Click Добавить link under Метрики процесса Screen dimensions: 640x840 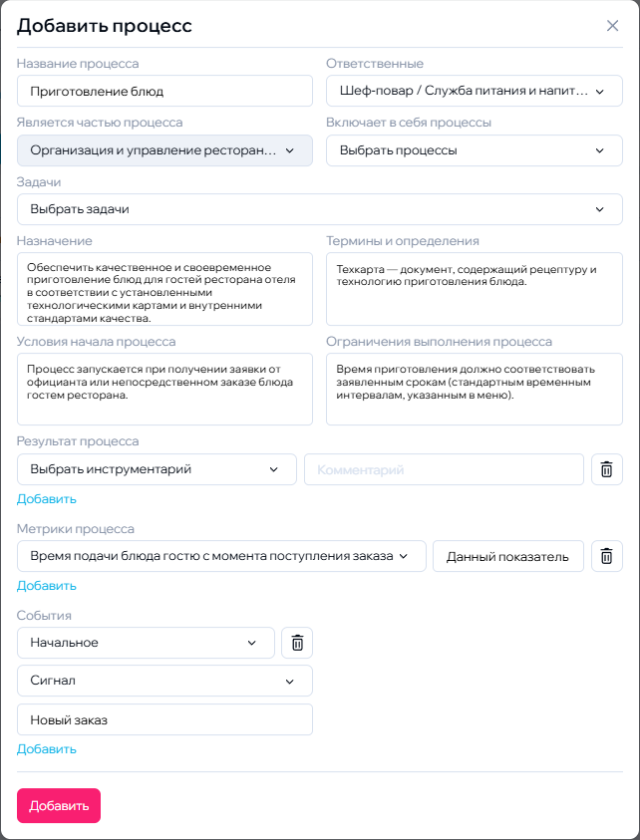pos(46,586)
